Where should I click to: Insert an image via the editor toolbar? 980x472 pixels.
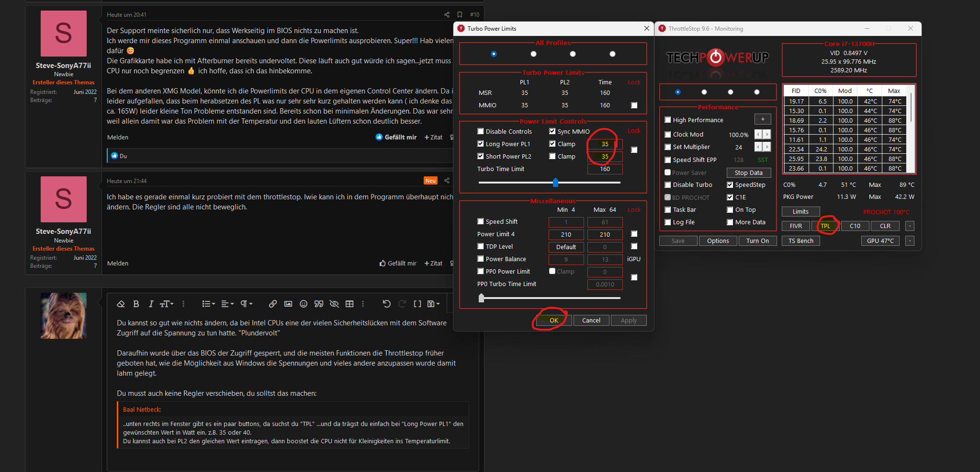pos(288,304)
